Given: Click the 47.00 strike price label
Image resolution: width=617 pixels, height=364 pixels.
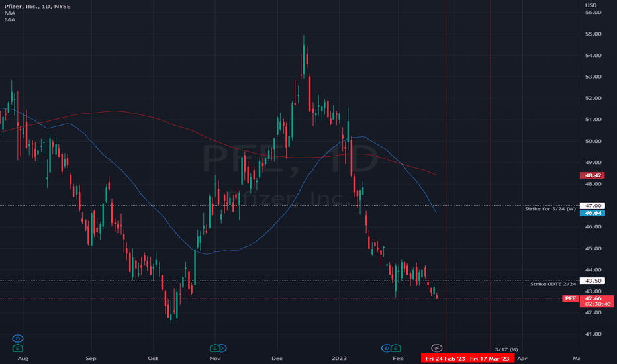Looking at the screenshot, I should (593, 206).
